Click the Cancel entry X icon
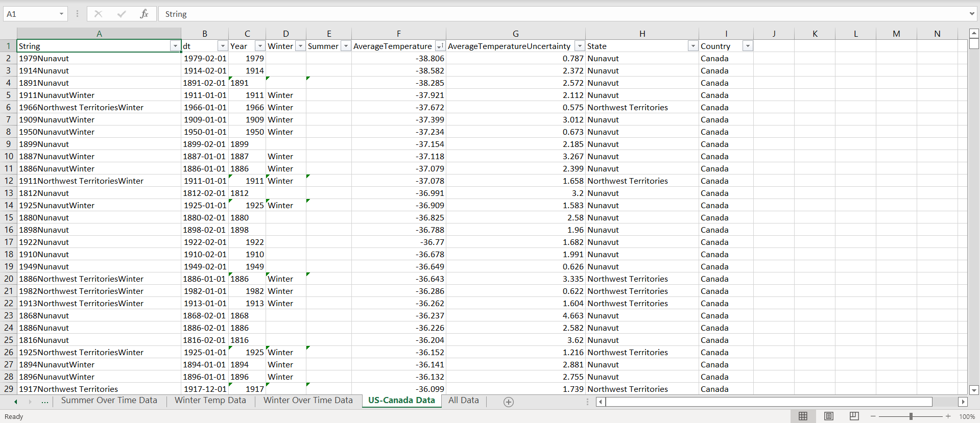Screen dimensions: 980x423 click(x=98, y=14)
